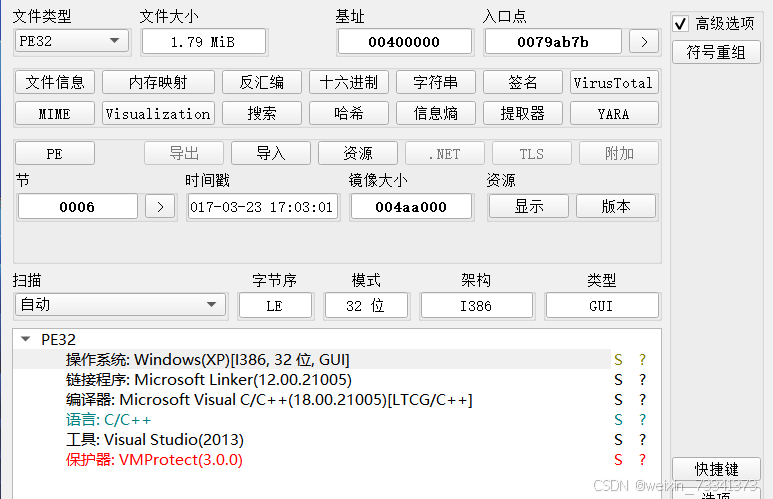This screenshot has width=773, height=499.
Task: Click the arrow button next to 入口点
Action: coord(644,41)
